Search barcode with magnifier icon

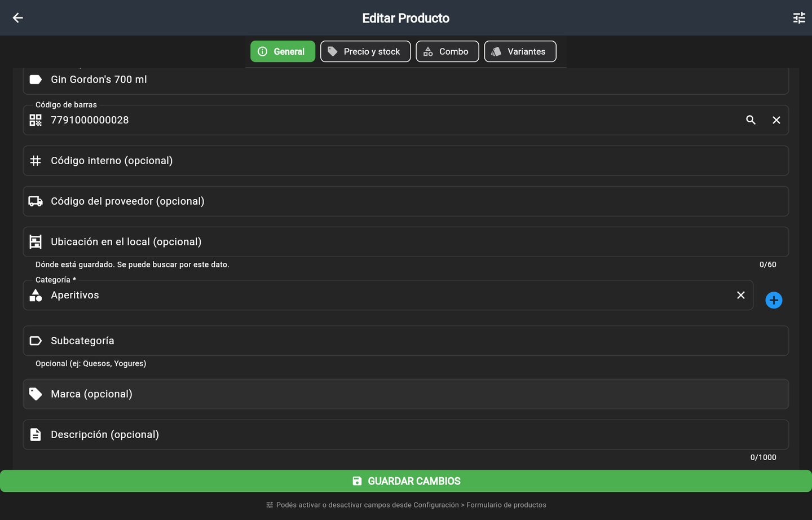751,120
